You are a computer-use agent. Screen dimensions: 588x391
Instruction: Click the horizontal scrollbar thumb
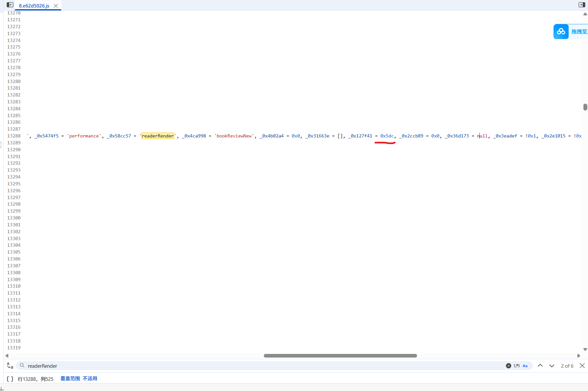click(x=340, y=356)
